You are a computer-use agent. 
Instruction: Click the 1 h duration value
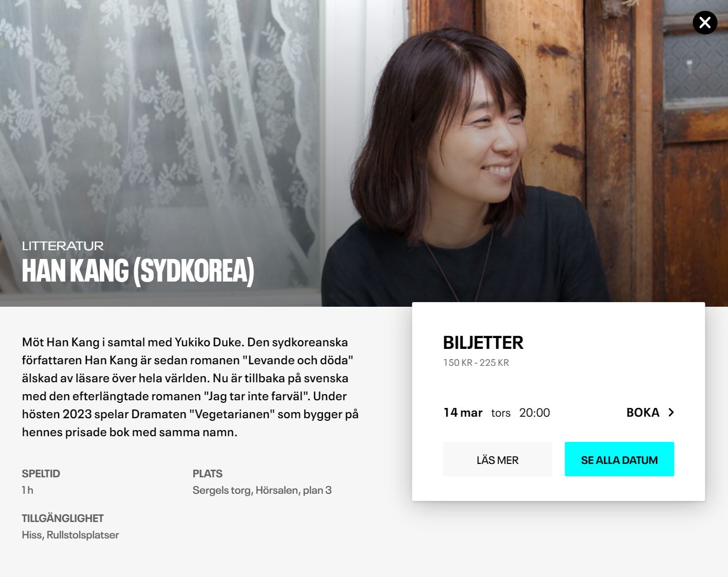pyautogui.click(x=28, y=490)
